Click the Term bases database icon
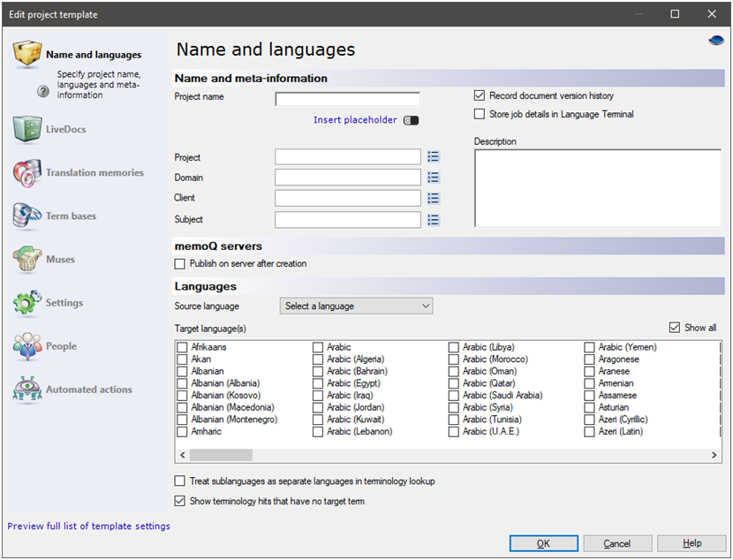Image resolution: width=733 pixels, height=560 pixels. pos(27,216)
